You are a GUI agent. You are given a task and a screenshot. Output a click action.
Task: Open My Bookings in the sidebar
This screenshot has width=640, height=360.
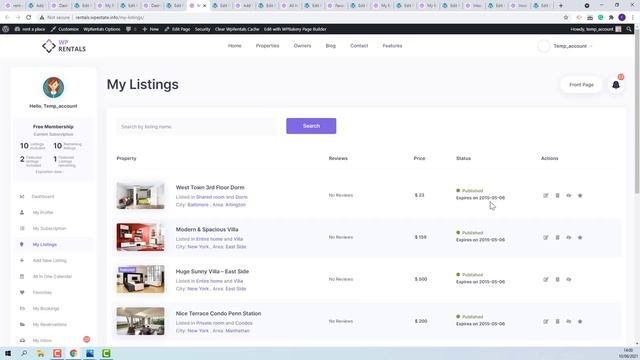tap(46, 309)
